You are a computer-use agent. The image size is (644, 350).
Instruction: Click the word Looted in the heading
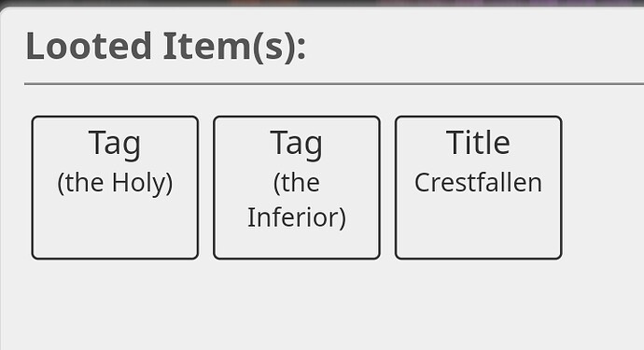[x=89, y=46]
